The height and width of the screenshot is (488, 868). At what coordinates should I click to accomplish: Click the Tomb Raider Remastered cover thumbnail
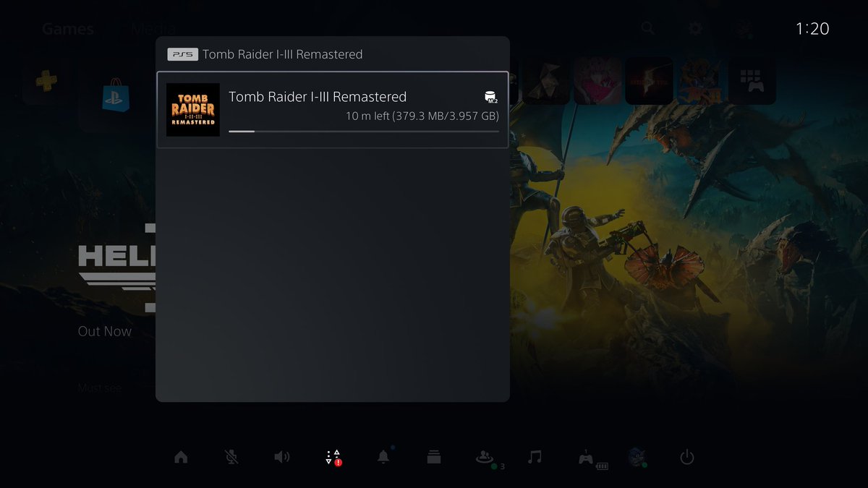point(193,110)
